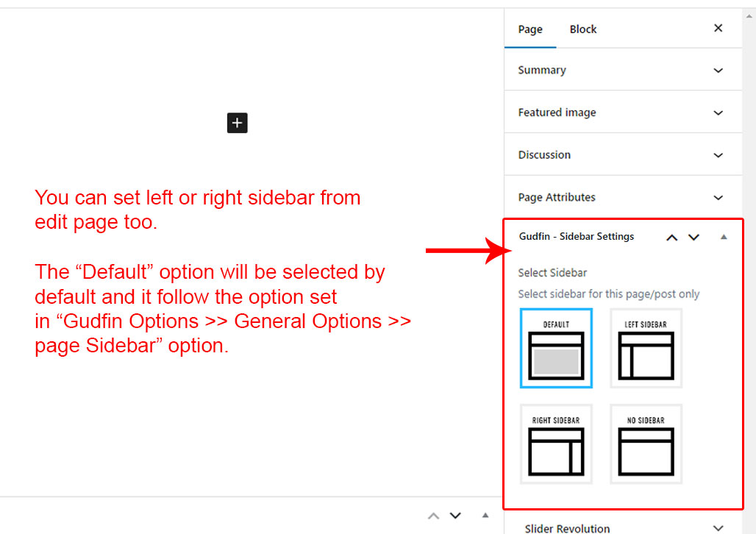
Task: Open the Page Attributes panel
Action: click(x=622, y=197)
